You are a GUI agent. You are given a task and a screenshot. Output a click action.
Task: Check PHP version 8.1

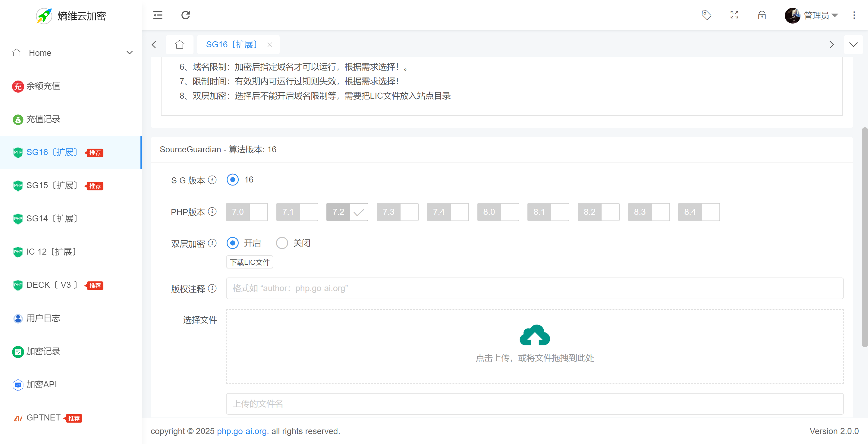point(548,212)
